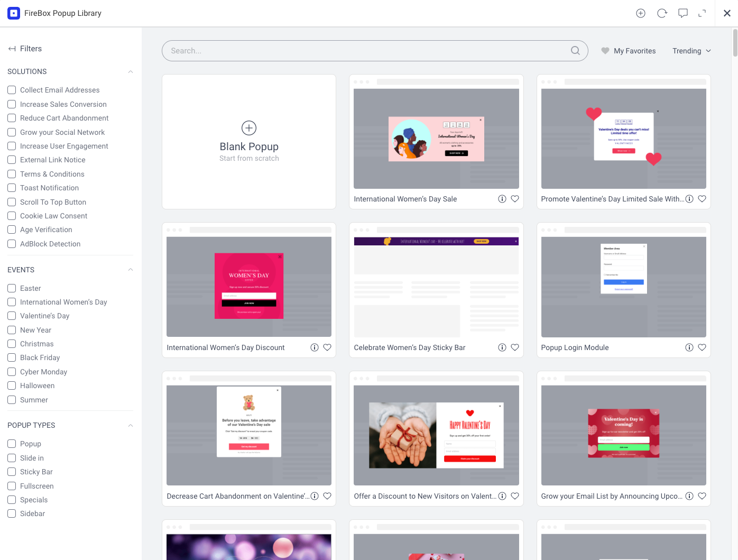This screenshot has height=560, width=738.
Task: Check the Fullscreen popup type filter
Action: click(x=12, y=486)
